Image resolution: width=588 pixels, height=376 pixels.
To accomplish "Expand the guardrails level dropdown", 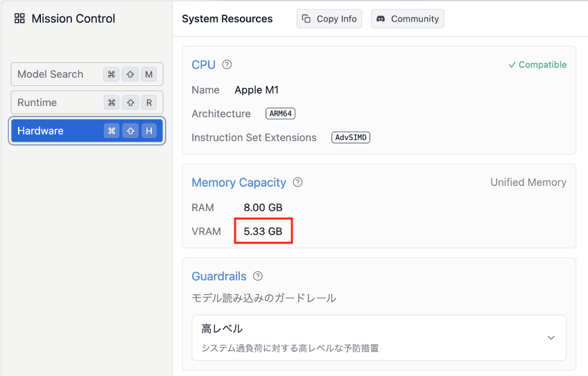I will point(379,338).
